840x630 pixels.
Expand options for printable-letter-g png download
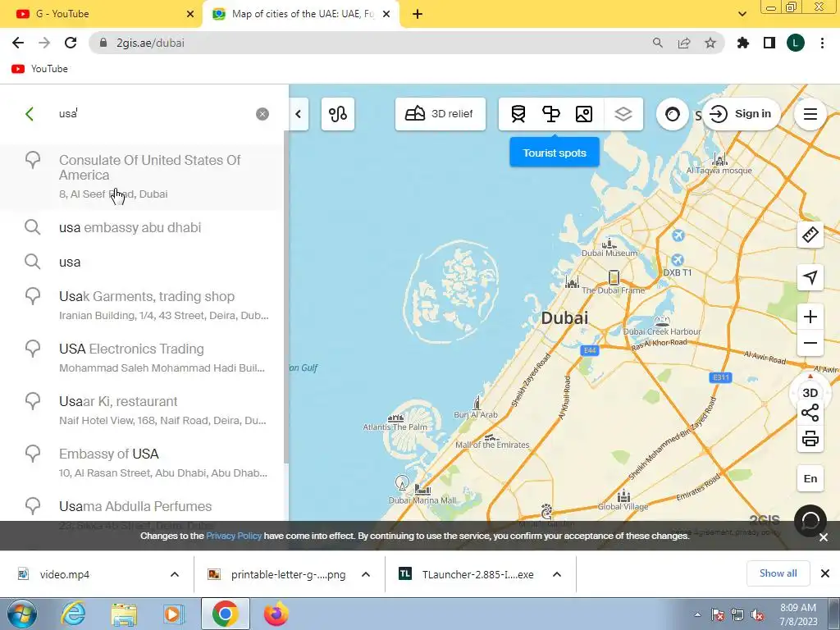click(x=366, y=574)
